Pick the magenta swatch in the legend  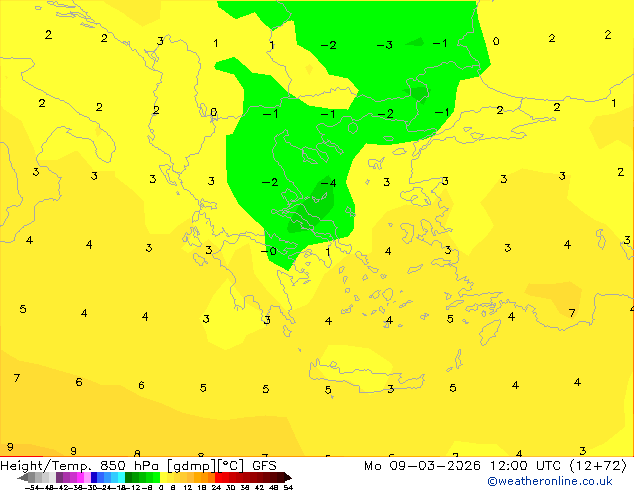tap(80, 477)
